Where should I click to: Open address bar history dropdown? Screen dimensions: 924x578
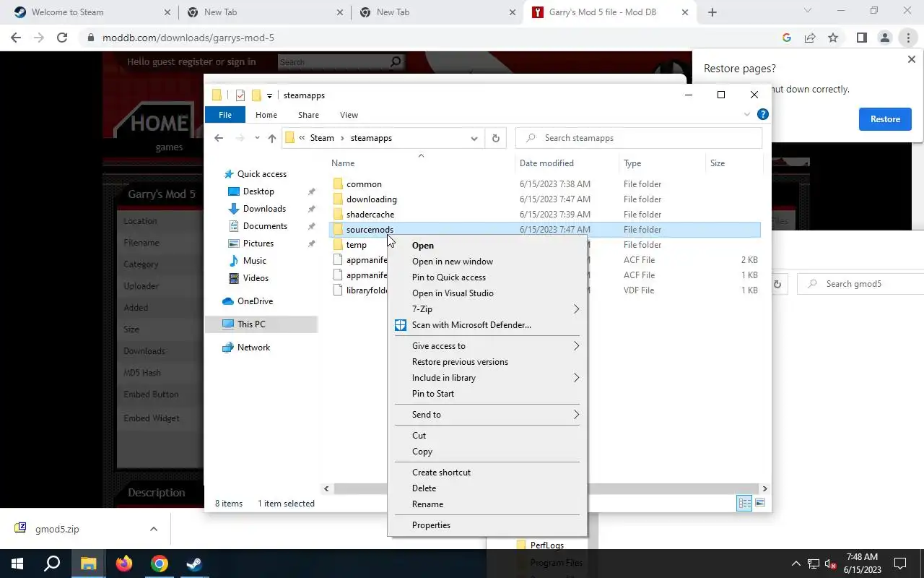click(x=474, y=138)
